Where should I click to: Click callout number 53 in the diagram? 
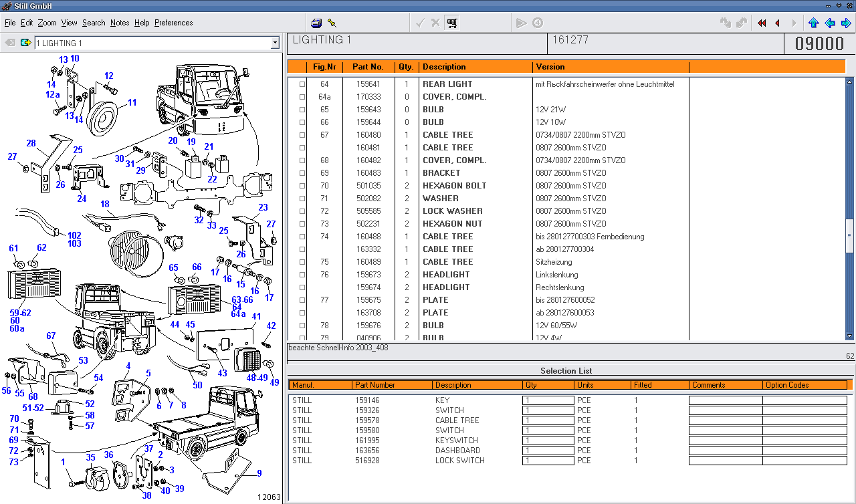(83, 360)
